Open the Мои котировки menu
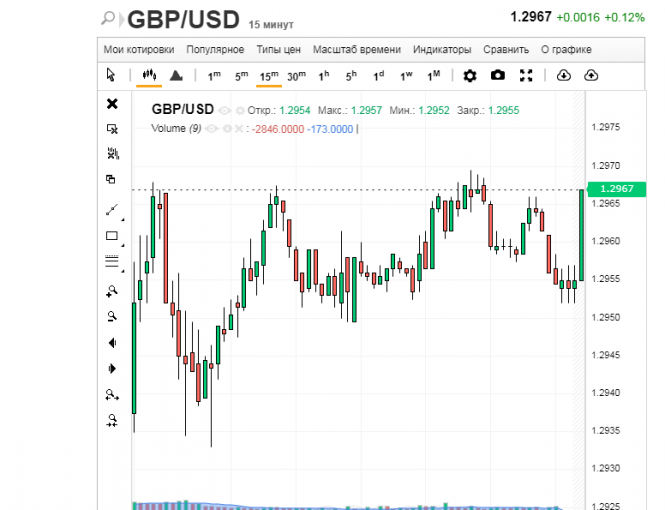665x510 pixels. pyautogui.click(x=139, y=50)
